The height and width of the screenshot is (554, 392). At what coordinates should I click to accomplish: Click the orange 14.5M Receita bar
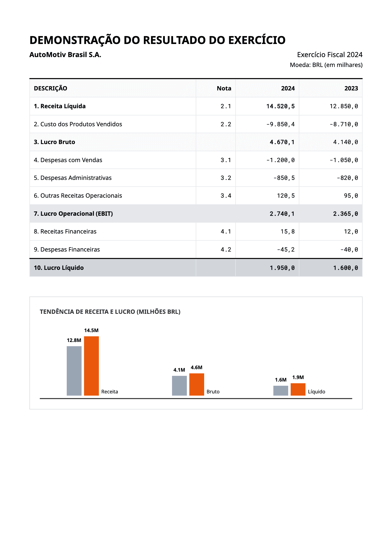tap(91, 366)
